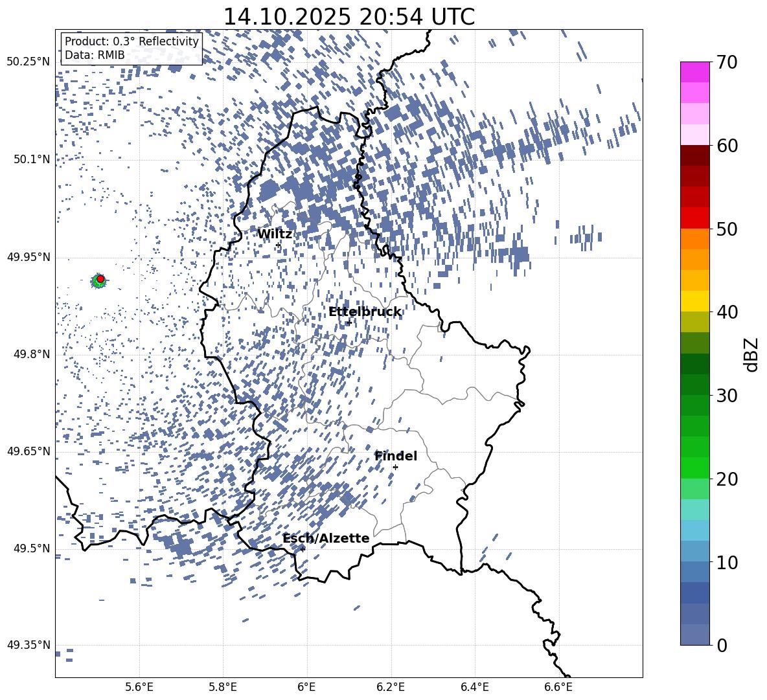Click the colorbar tick label 0
This screenshot has height=700, width=767.
(x=722, y=645)
